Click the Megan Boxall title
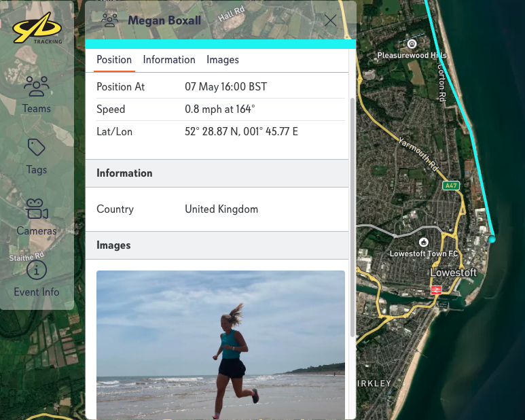 coord(164,20)
